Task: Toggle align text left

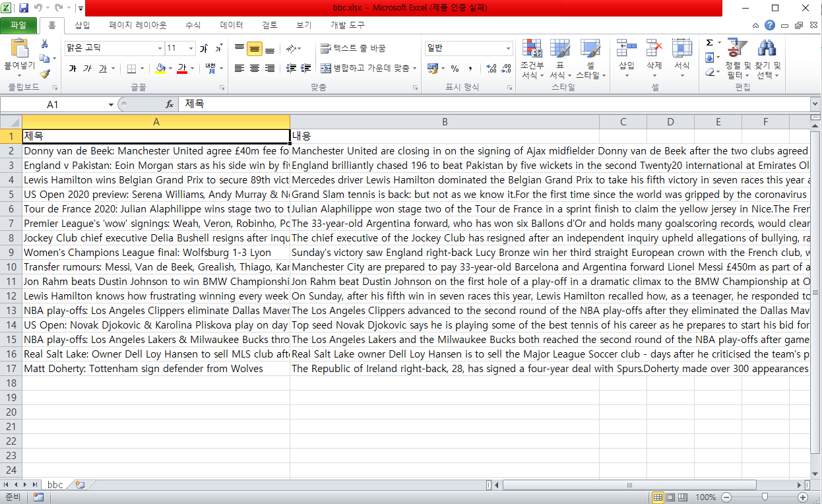Action: 239,69
